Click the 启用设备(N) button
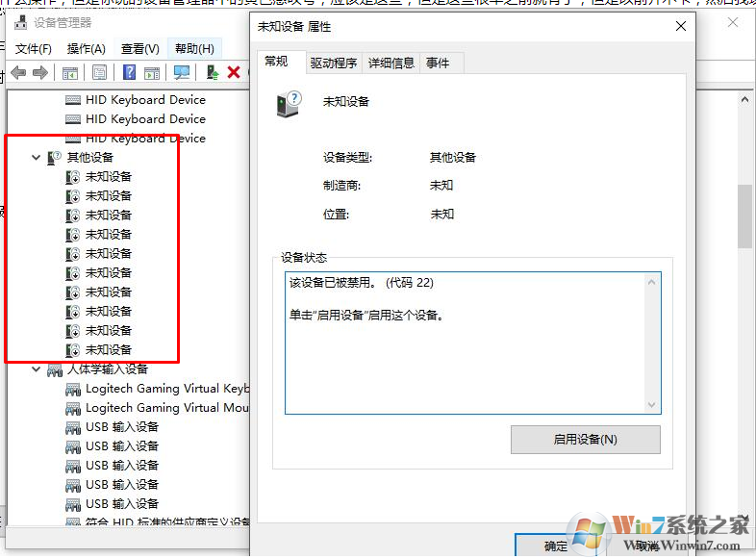Image resolution: width=756 pixels, height=559 pixels. point(586,440)
